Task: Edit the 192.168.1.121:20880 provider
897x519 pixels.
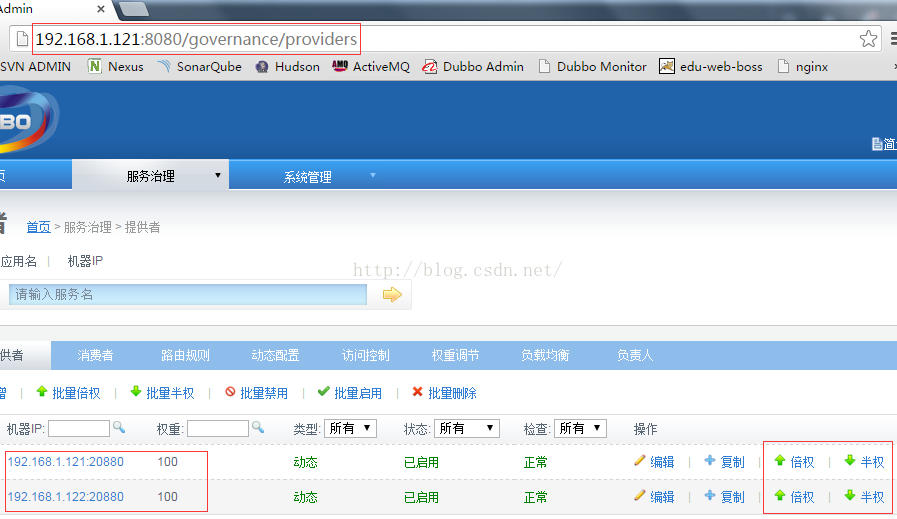Action: coord(654,462)
